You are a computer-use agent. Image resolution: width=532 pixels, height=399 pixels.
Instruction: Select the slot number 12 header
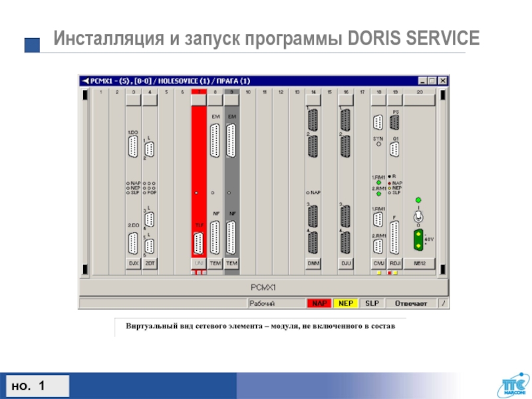(281, 92)
